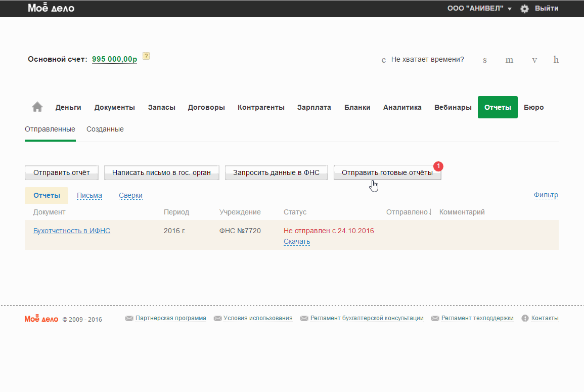Viewport: 584px width, 392px height.
Task: Click the home icon in navigation
Action: (x=37, y=107)
